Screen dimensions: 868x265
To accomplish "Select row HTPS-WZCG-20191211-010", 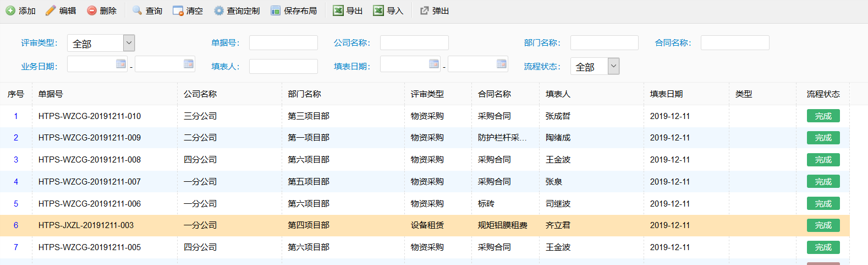I will click(425, 116).
